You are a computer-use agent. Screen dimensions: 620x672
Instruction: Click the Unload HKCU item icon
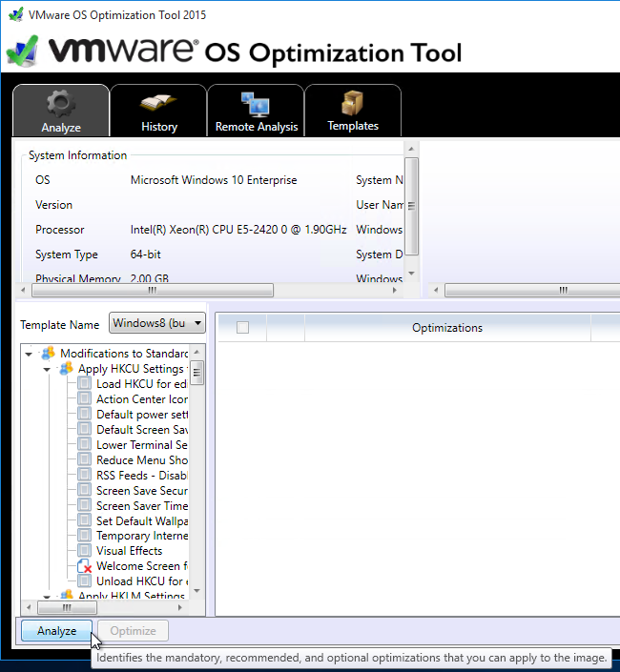85,581
